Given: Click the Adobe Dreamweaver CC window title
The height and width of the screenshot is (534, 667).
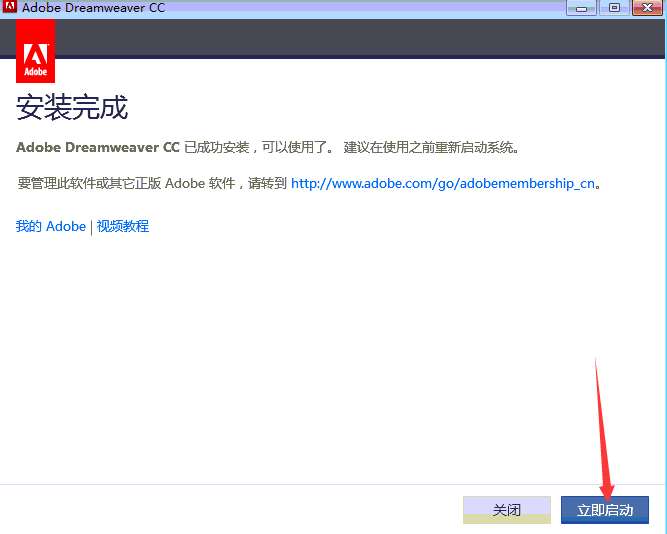Looking at the screenshot, I should [x=93, y=8].
